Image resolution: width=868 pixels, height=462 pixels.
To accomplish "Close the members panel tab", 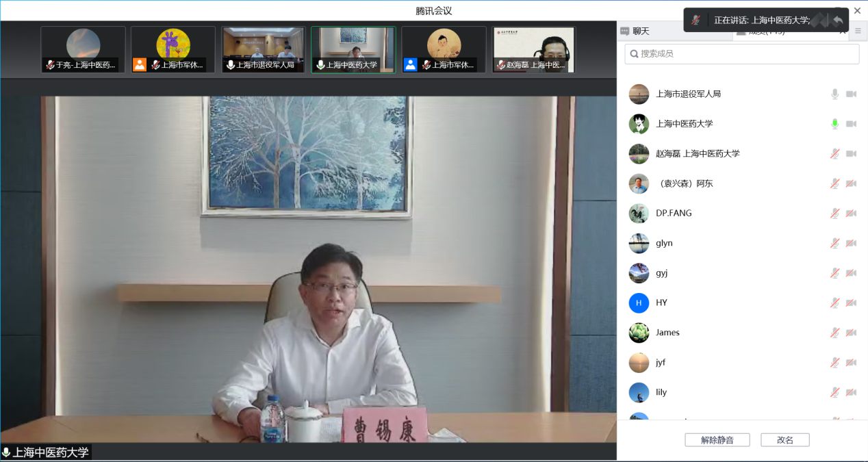I will (843, 31).
